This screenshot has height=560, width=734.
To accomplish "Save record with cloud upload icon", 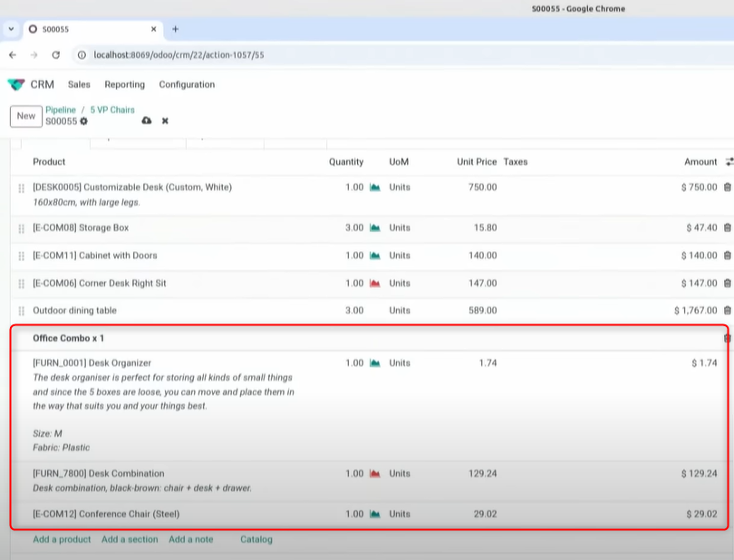I will [x=147, y=121].
